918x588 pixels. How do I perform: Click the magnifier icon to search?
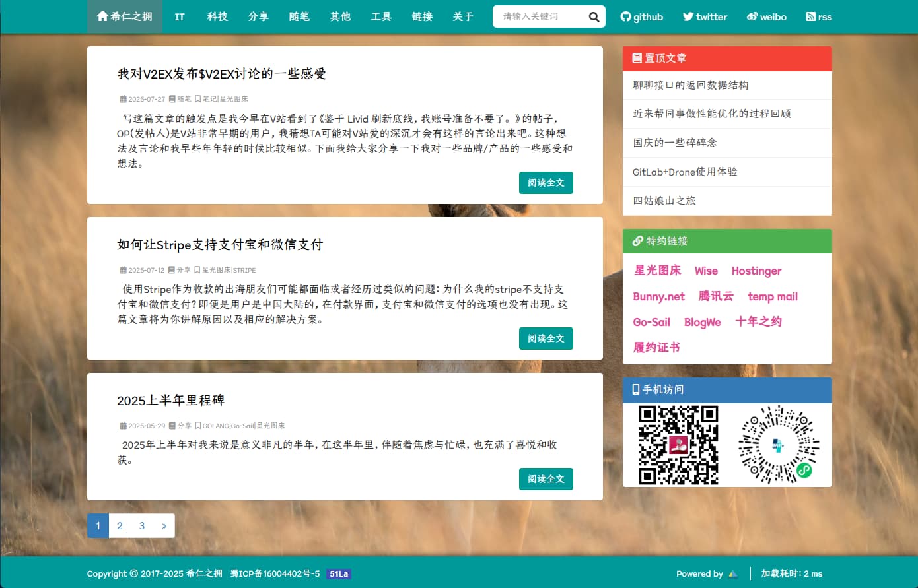coord(592,16)
